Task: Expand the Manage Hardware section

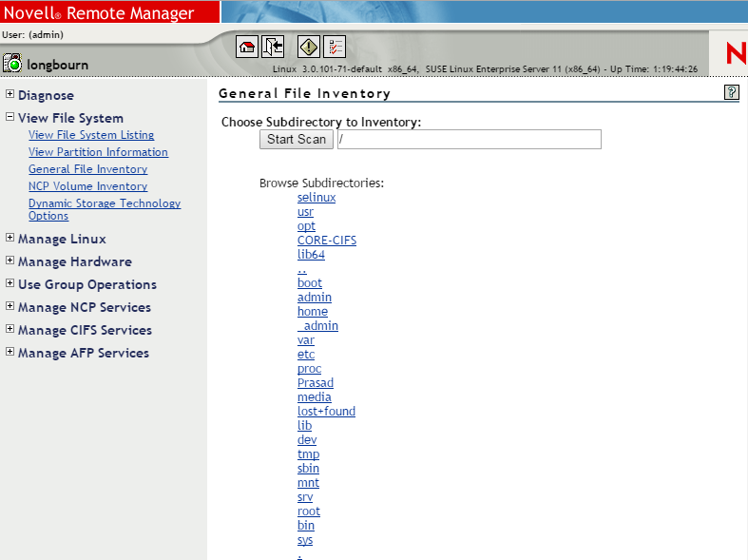Action: (10, 260)
